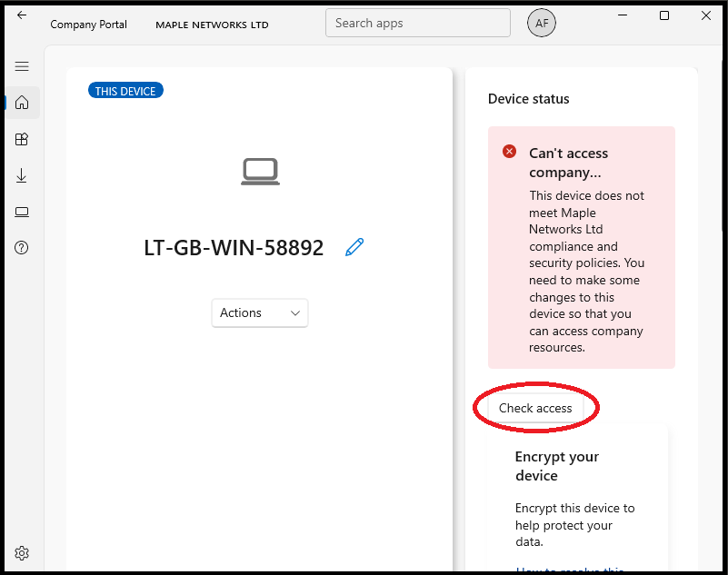
Task: Click the Can't access company message
Action: coord(568,163)
